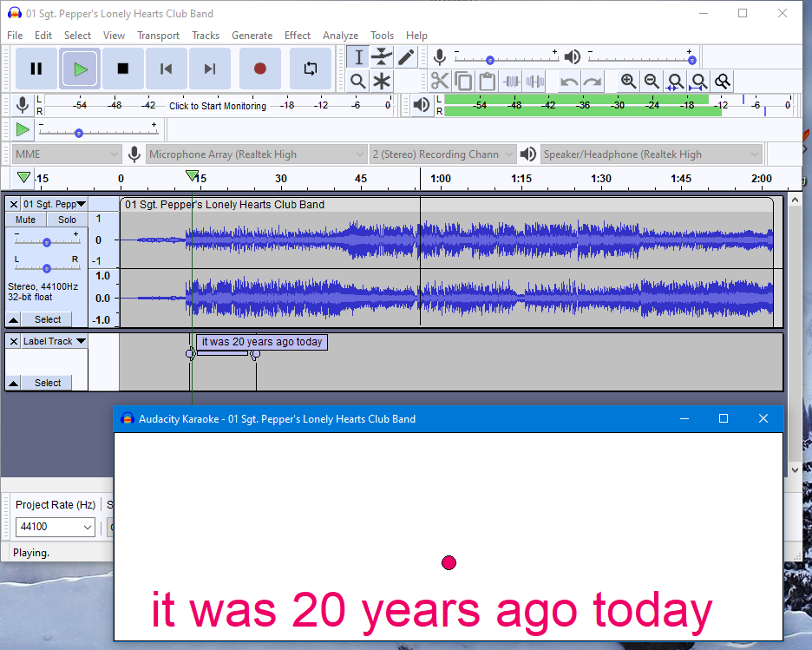Viewport: 812px width, 650px height.
Task: Activate the Draw tool
Action: (405, 56)
